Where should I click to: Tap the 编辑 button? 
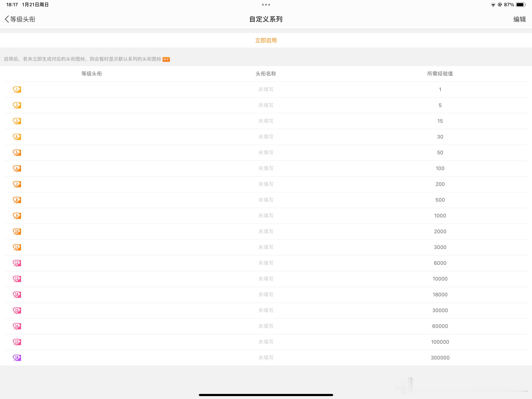click(520, 19)
